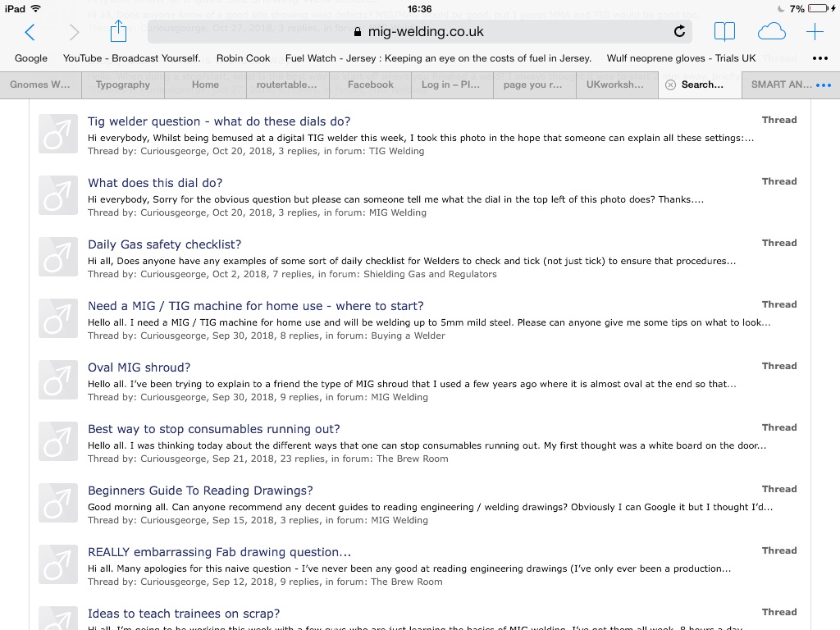Switch to page you r... tab
The width and height of the screenshot is (840, 630).
coord(534,84)
